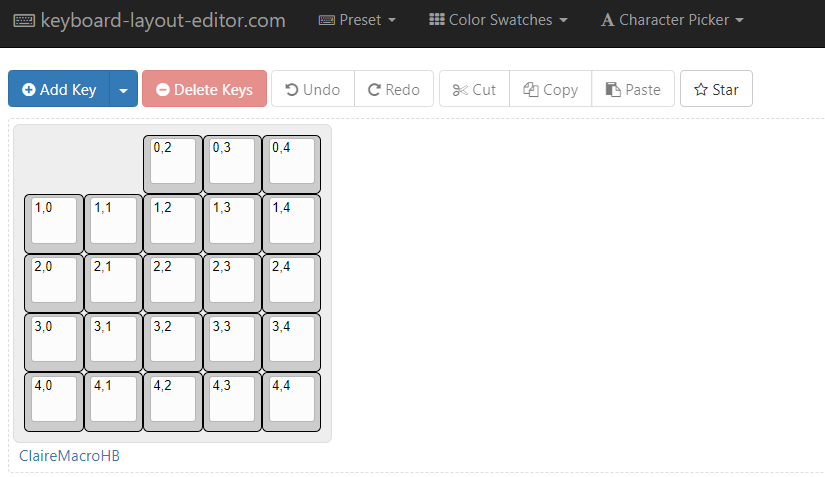
Task: Select the key labeled 2,2
Action: pos(173,283)
